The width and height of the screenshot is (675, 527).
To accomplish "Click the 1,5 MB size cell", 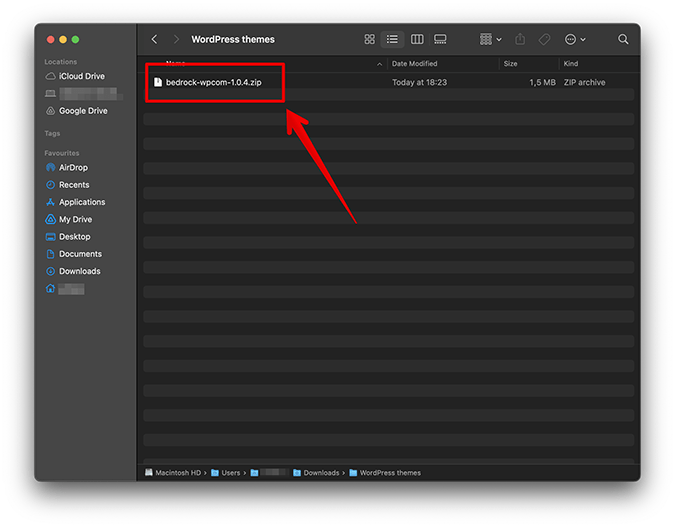I will click(x=542, y=82).
